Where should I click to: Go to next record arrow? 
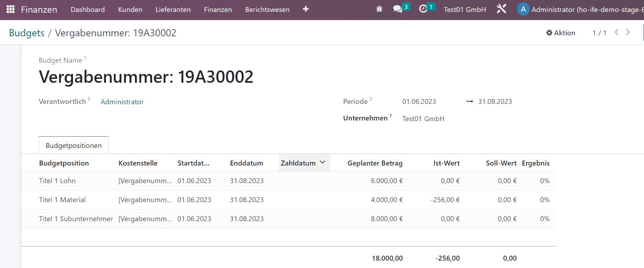tap(628, 32)
